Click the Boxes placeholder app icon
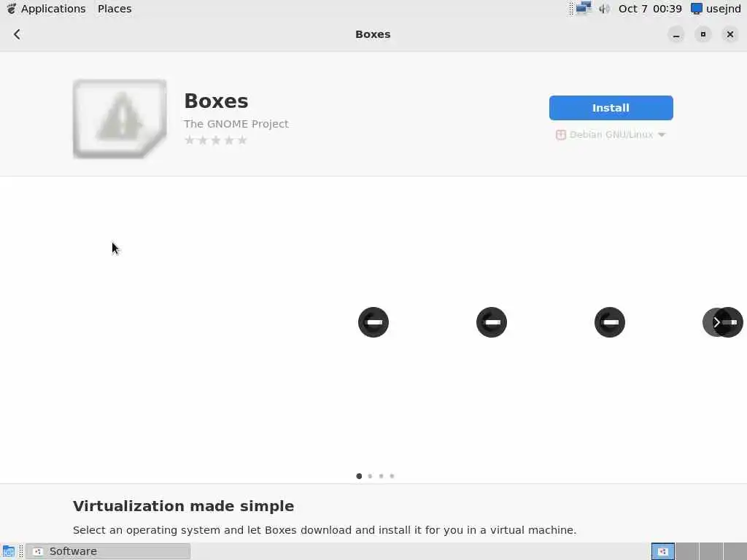Viewport: 747px width, 560px height. (x=120, y=119)
